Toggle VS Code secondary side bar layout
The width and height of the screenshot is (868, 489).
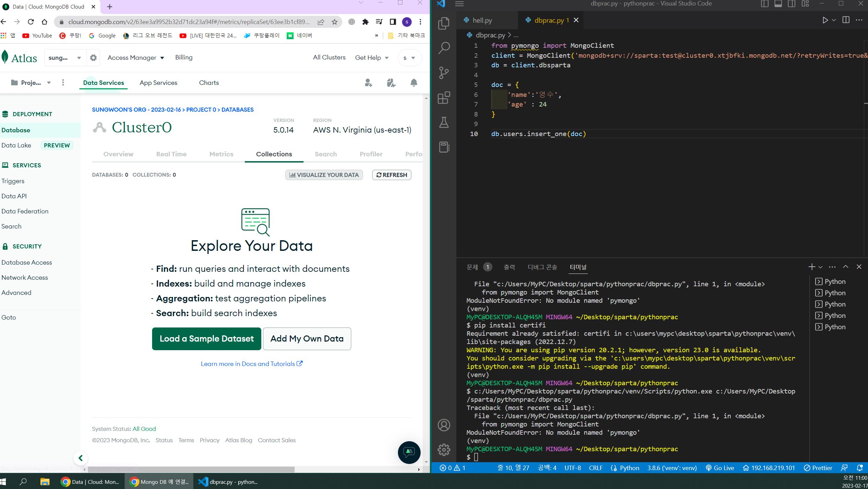pyautogui.click(x=792, y=4)
